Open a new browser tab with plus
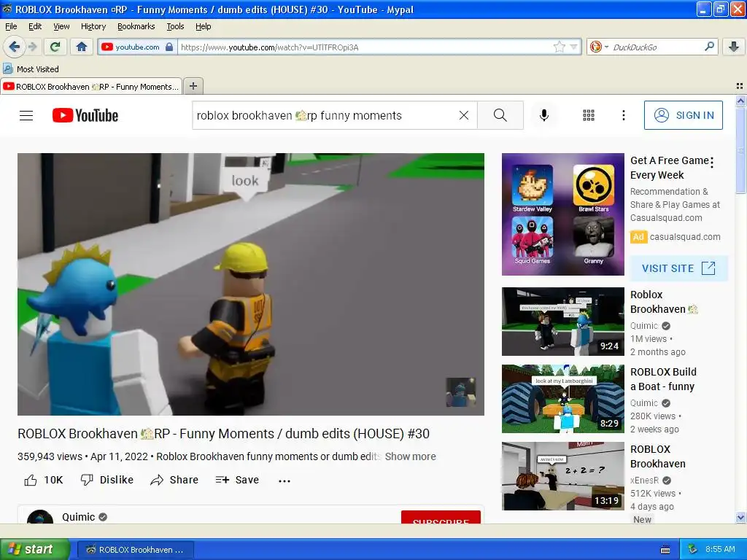Viewport: 747px width, 560px height. click(x=193, y=86)
